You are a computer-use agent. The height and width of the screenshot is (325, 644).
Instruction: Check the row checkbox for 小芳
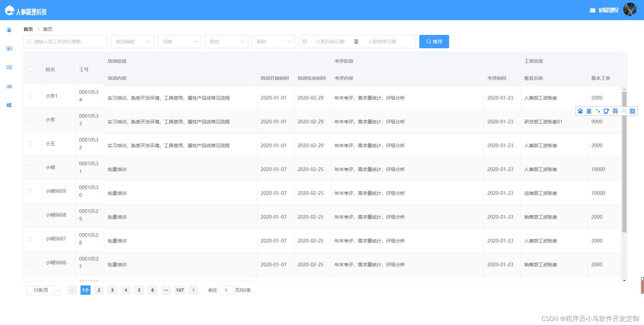click(30, 120)
